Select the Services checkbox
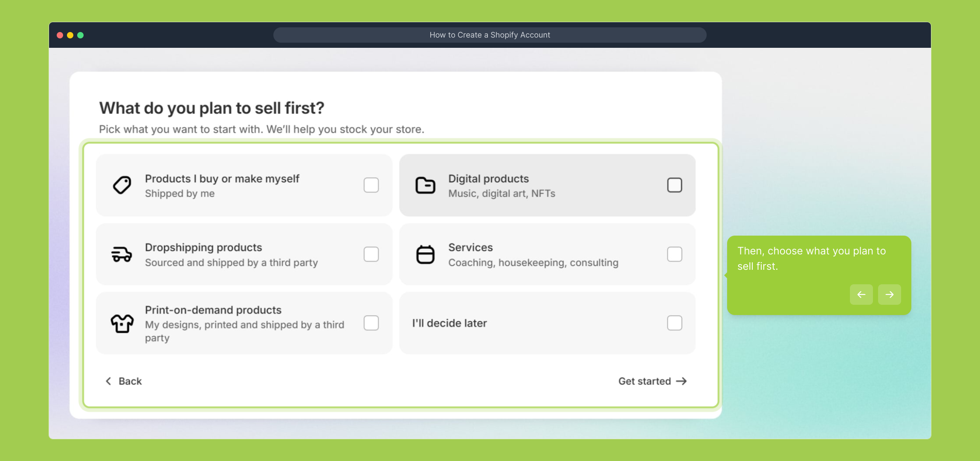 [674, 254]
